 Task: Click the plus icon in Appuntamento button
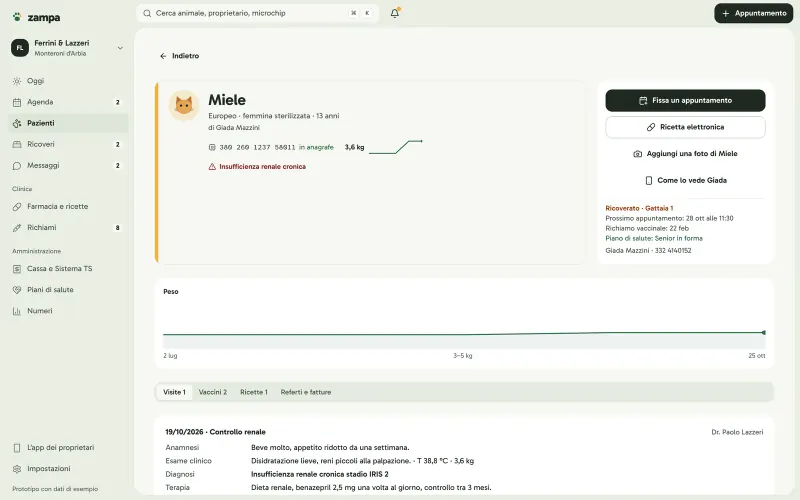[726, 14]
